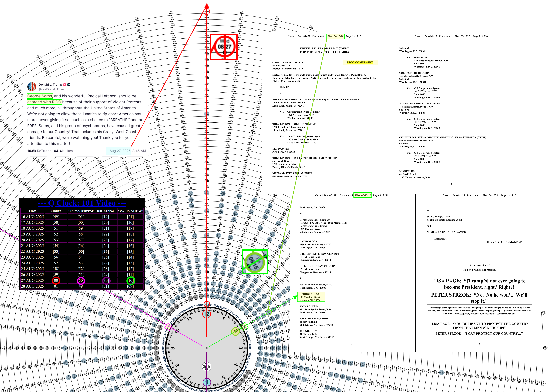This screenshot has width=555, height=392.
Task: Click the verified badge beside Donald J. Trump
Action: [x=64, y=85]
